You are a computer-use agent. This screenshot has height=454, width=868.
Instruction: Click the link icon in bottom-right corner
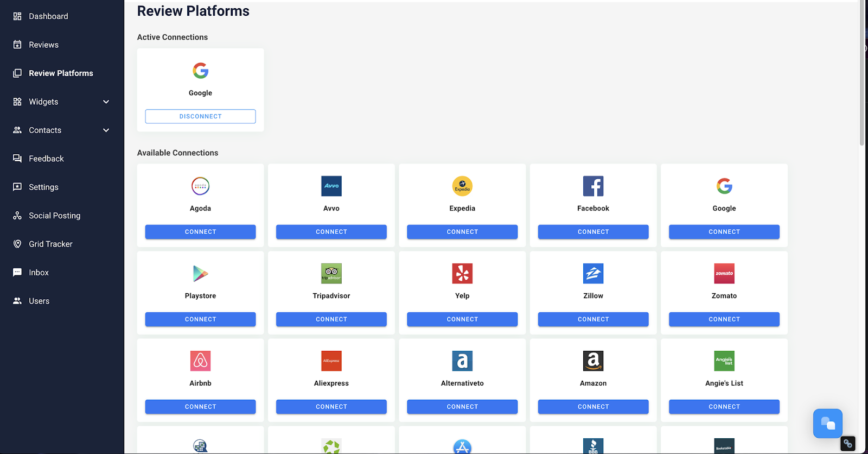point(848,444)
